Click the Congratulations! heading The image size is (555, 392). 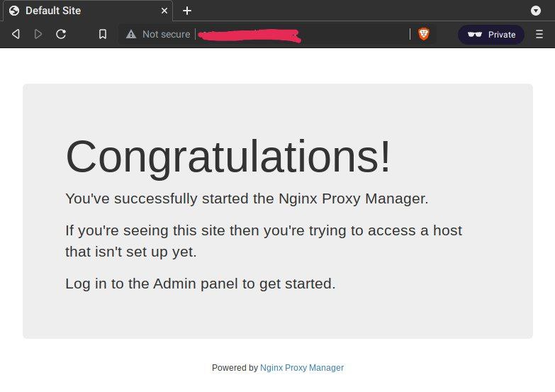point(228,157)
